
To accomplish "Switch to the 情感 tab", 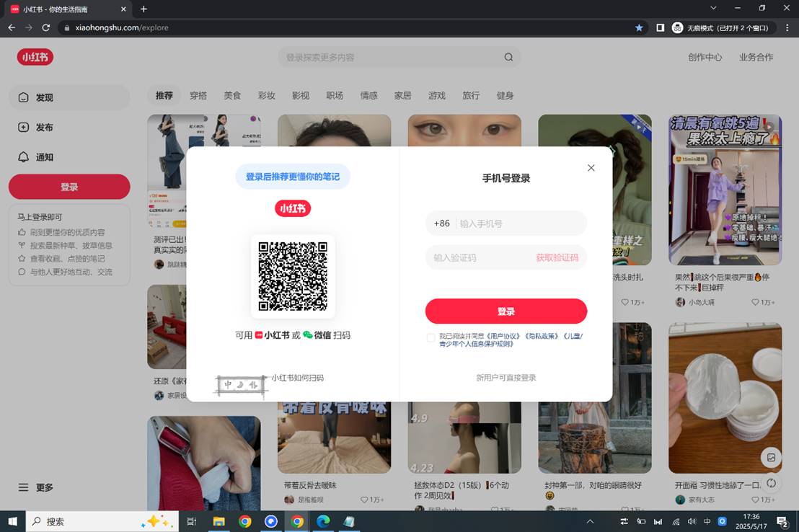I will (x=369, y=95).
